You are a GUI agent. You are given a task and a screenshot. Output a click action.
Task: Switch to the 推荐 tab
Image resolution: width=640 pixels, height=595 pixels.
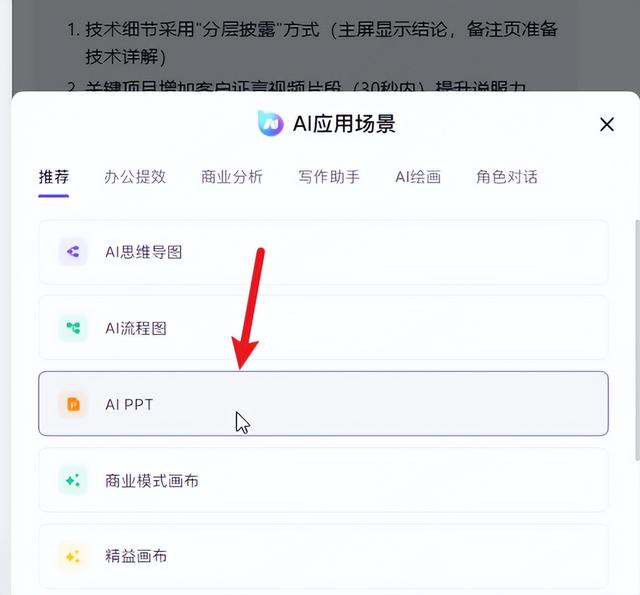click(53, 177)
